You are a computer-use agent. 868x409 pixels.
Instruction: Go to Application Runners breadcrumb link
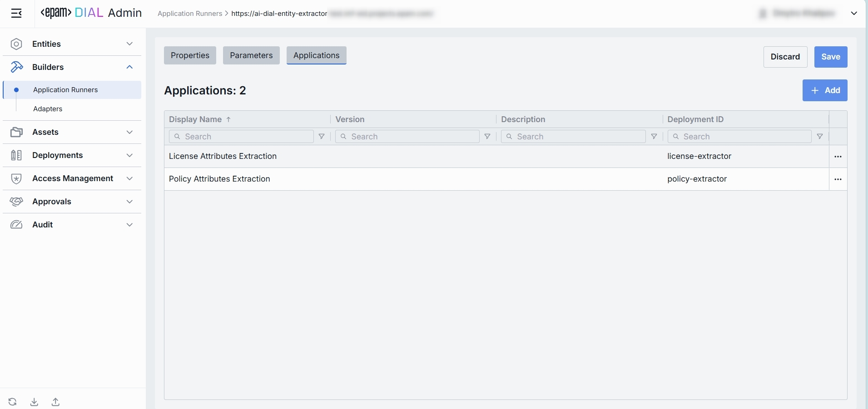click(190, 14)
